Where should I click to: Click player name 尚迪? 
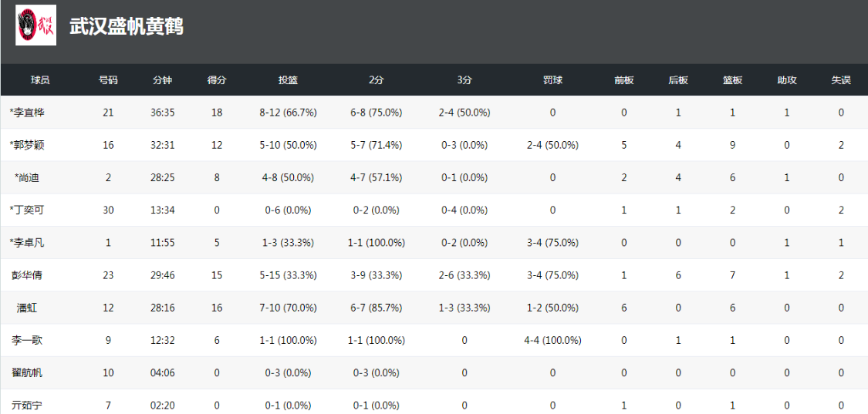coord(27,177)
